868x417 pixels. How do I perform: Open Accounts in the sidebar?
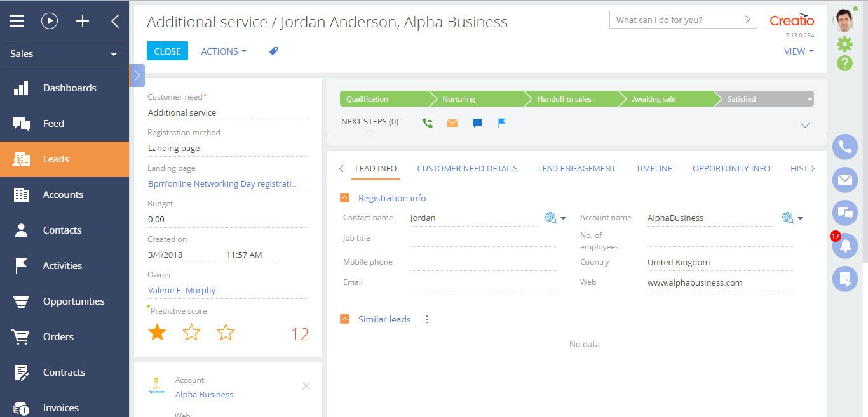64,195
